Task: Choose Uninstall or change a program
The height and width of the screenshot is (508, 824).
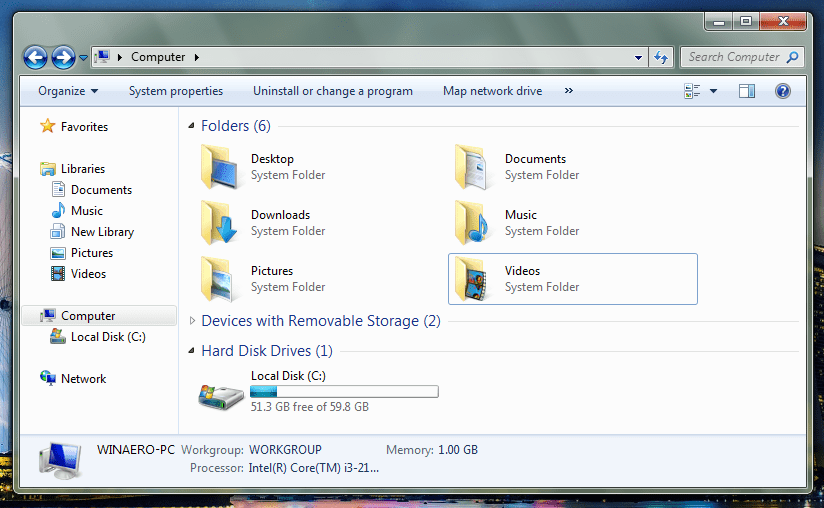Action: (333, 91)
